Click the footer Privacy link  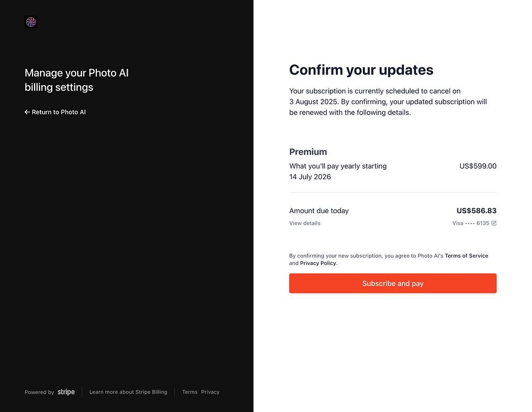tap(210, 392)
